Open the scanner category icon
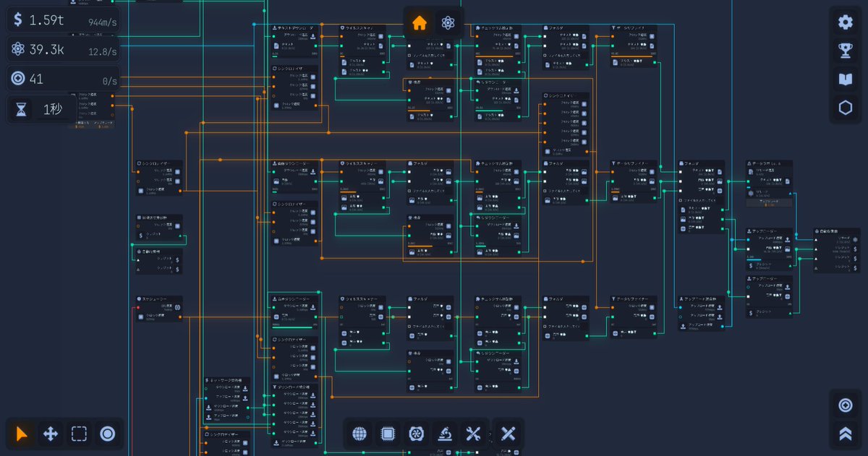This screenshot has height=456, width=868. (x=445, y=434)
